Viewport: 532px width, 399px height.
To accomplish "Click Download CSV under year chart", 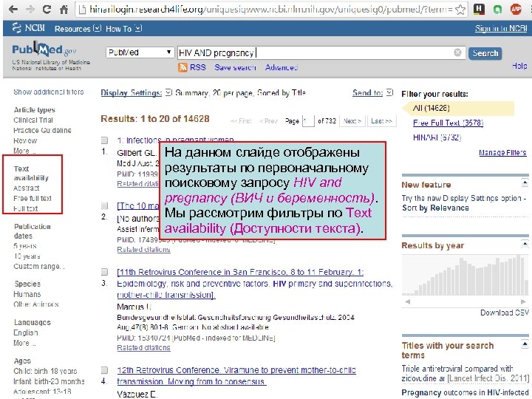I will pos(504,313).
